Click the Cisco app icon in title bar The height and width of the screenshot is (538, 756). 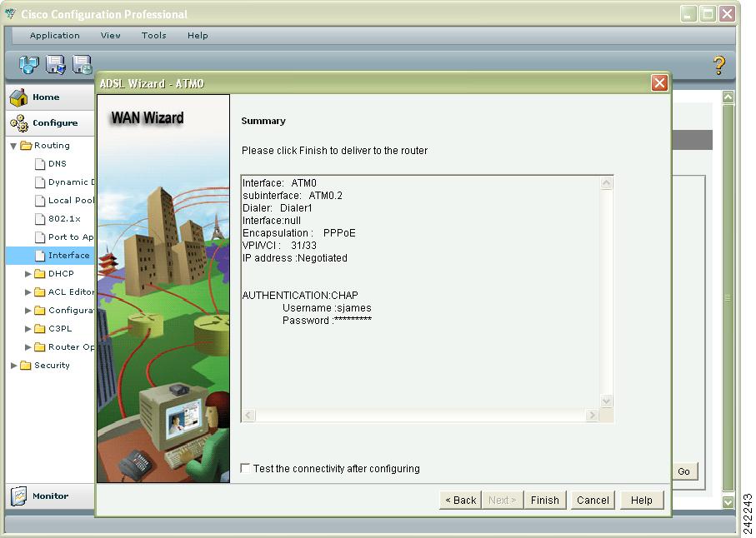[10, 13]
